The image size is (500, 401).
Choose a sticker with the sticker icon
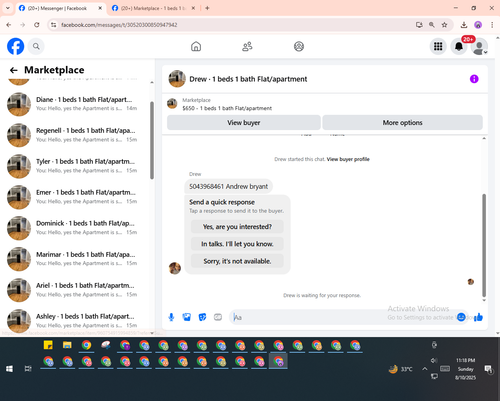[202, 317]
